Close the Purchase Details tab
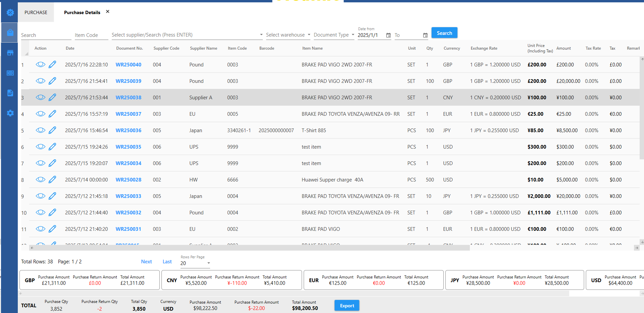Screen dimensions: 644x313 (x=108, y=11)
